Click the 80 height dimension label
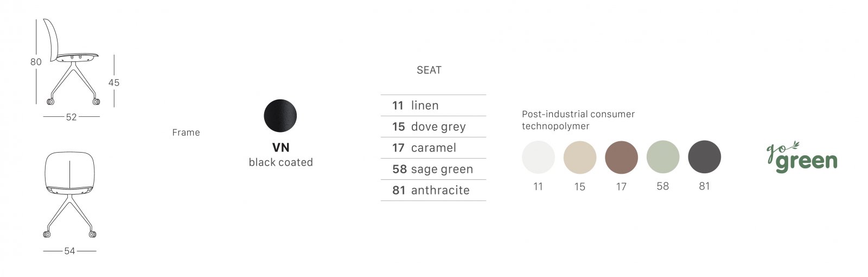The height and width of the screenshot is (277, 868). (36, 62)
